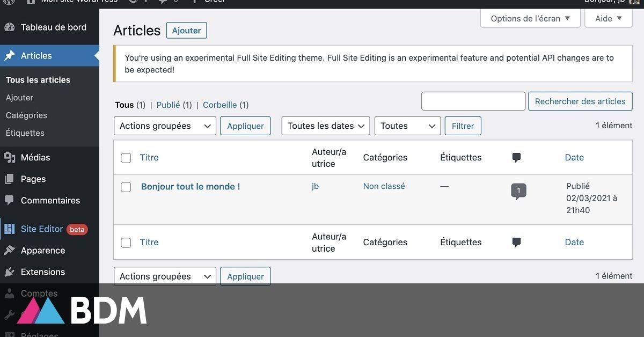Click the Médias library icon in the sidebar

click(x=10, y=157)
